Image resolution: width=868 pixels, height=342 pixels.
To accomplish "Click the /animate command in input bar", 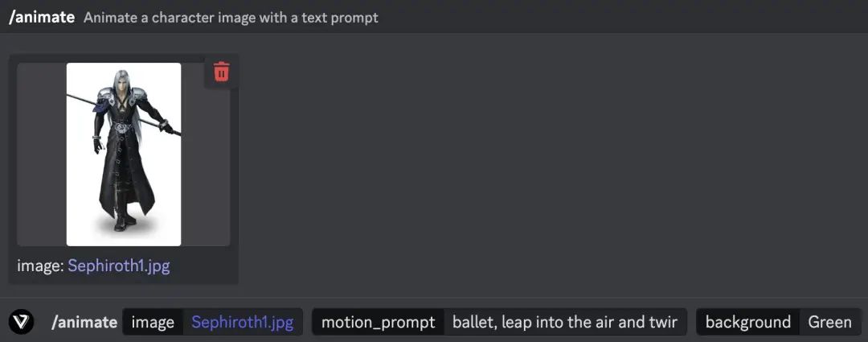I will [x=84, y=322].
